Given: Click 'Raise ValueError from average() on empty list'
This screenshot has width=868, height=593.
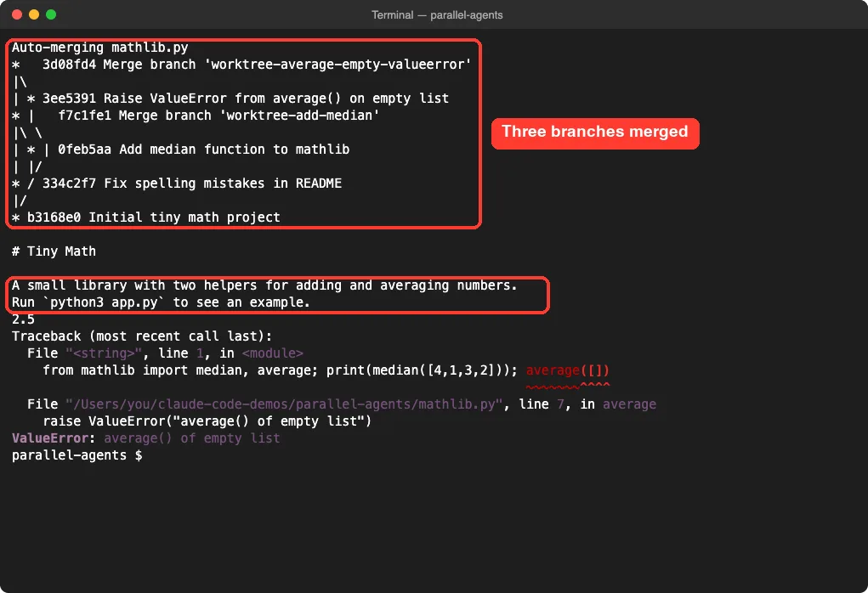Looking at the screenshot, I should [x=276, y=99].
